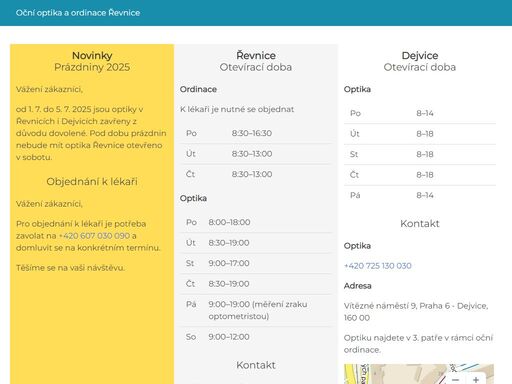This screenshot has width=512, height=384.
Task: Select Dejvice St hours 8–18
Action: point(425,154)
